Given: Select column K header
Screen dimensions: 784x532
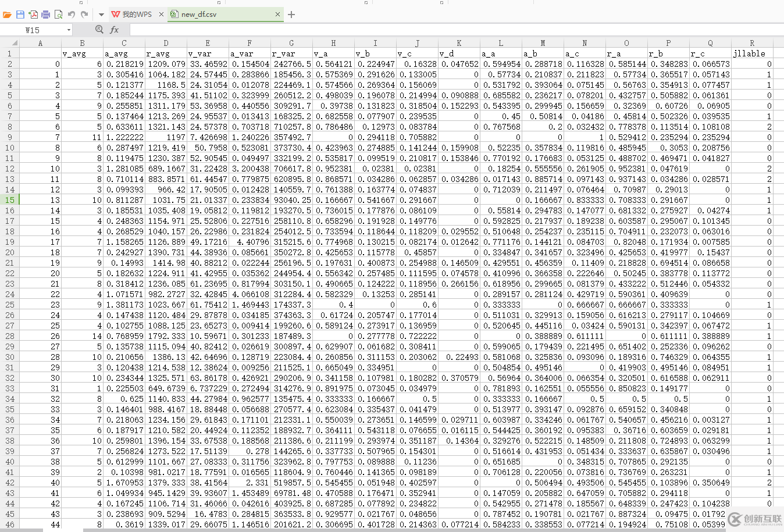Looking at the screenshot, I should pyautogui.click(x=459, y=43).
